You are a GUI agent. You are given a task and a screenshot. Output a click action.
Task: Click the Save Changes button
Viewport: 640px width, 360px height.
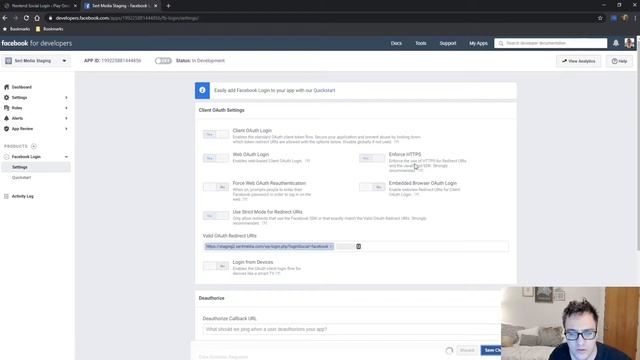click(491, 350)
